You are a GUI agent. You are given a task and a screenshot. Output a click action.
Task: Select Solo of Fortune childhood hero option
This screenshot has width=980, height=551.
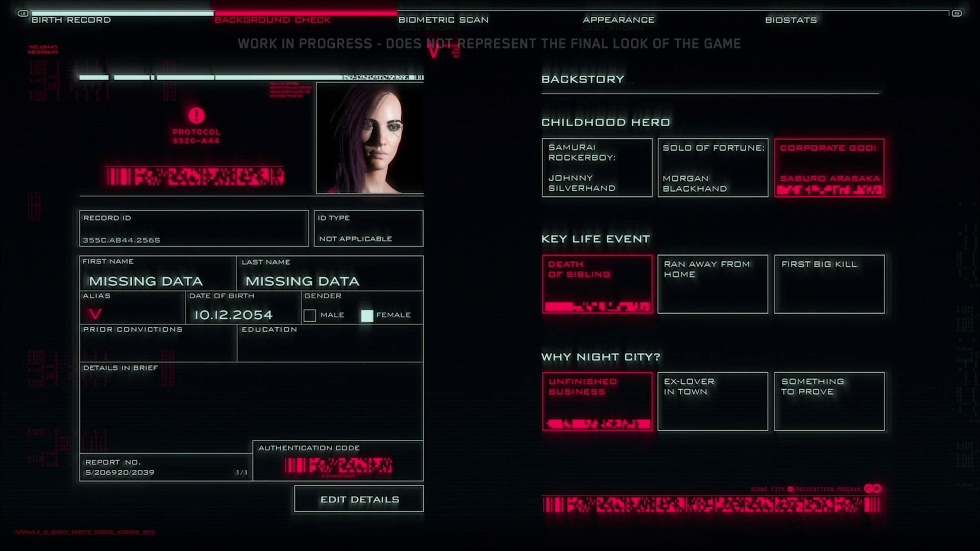[712, 167]
